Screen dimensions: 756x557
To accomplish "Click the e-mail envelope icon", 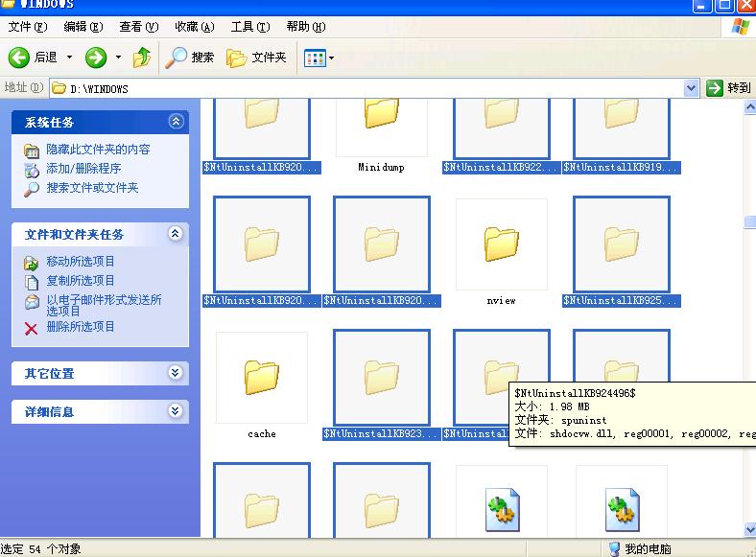I will (32, 302).
